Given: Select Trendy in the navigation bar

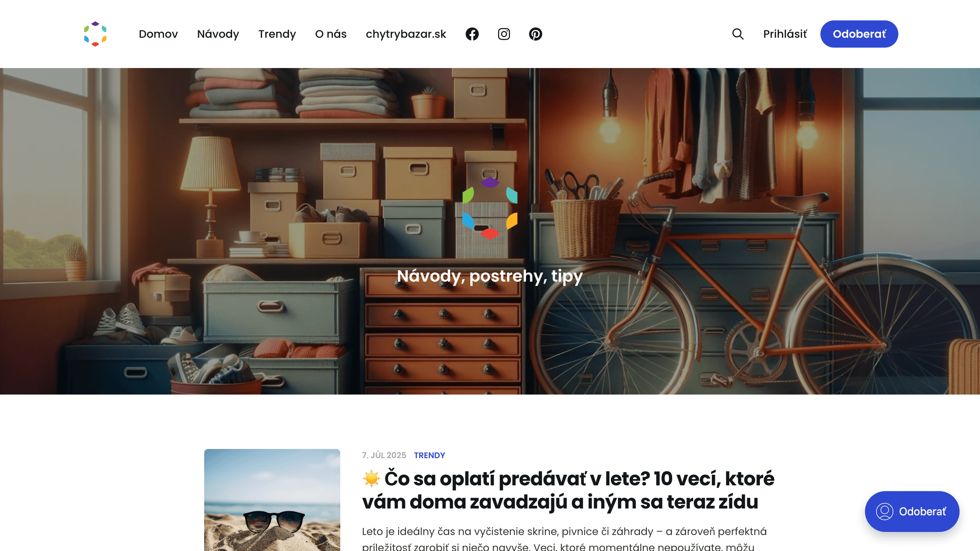Looking at the screenshot, I should pos(277,34).
